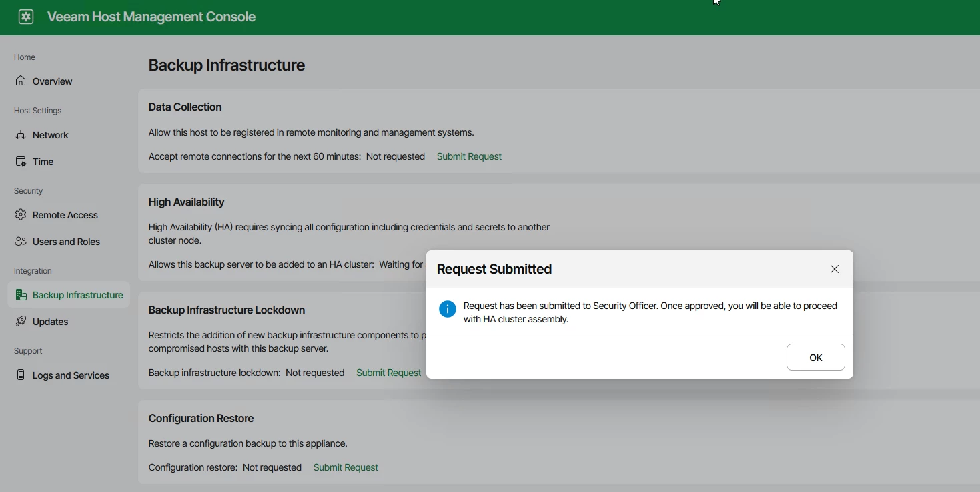Viewport: 980px width, 492px height.
Task: Click the Backup Infrastructure server icon
Action: (21, 294)
